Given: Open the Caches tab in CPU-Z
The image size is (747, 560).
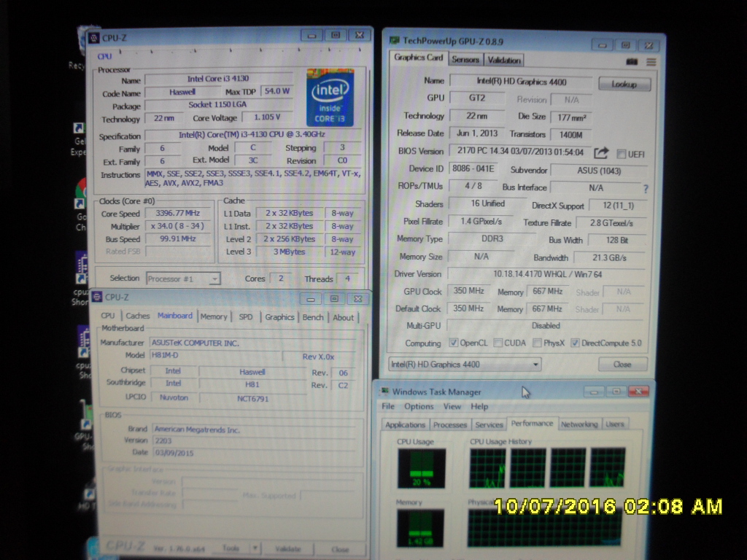Looking at the screenshot, I should (138, 316).
